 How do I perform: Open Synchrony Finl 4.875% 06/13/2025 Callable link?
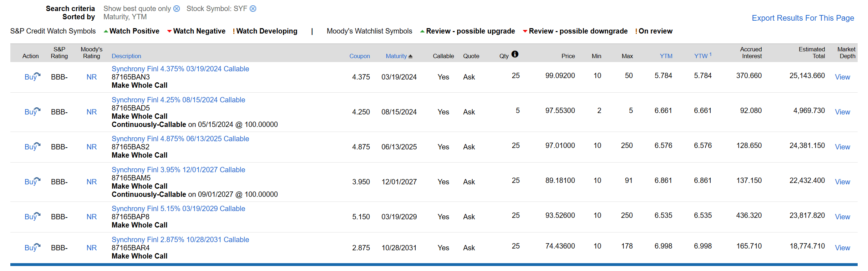(x=180, y=139)
